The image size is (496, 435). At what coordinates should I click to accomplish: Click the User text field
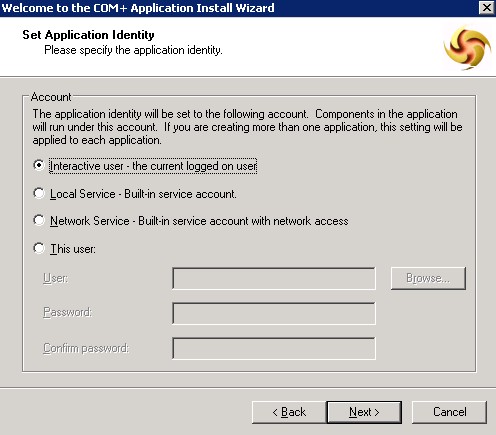coord(274,278)
